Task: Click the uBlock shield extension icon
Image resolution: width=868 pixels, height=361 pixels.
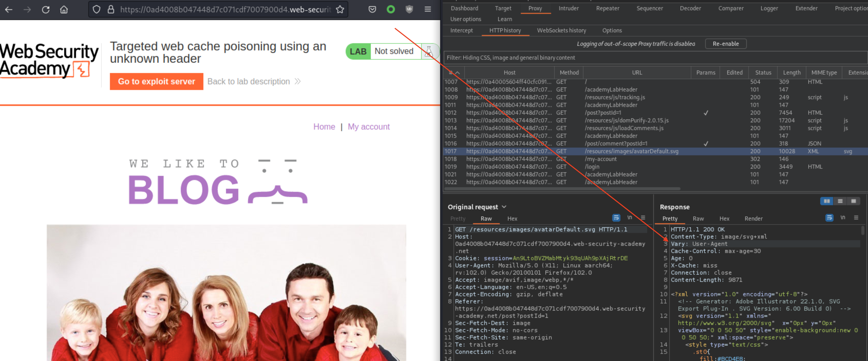Action: [x=409, y=10]
